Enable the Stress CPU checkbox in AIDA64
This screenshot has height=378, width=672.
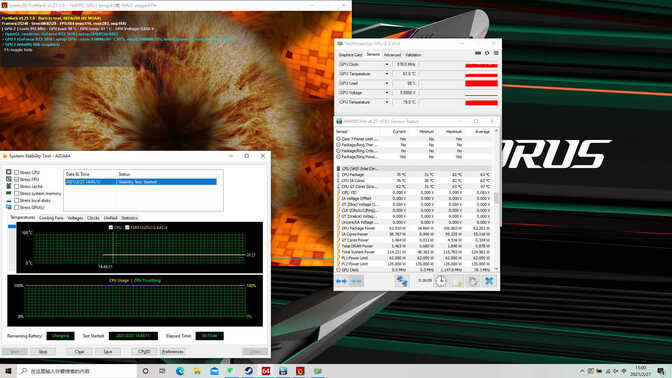tap(17, 172)
